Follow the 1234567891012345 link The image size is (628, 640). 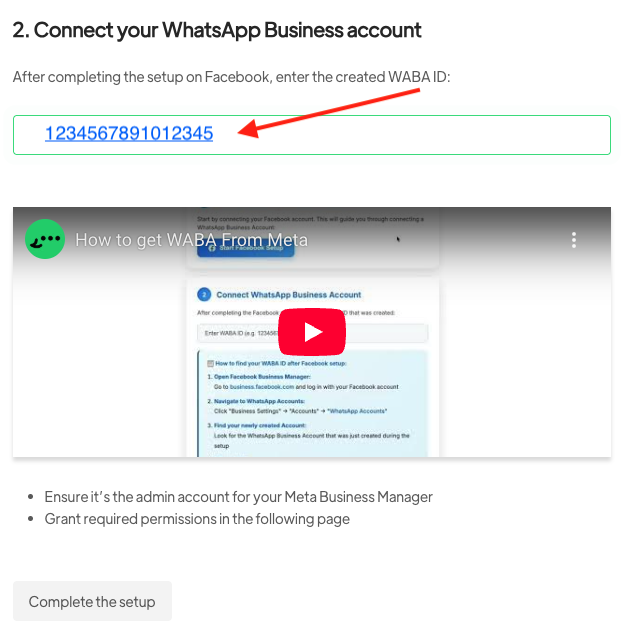(x=129, y=133)
